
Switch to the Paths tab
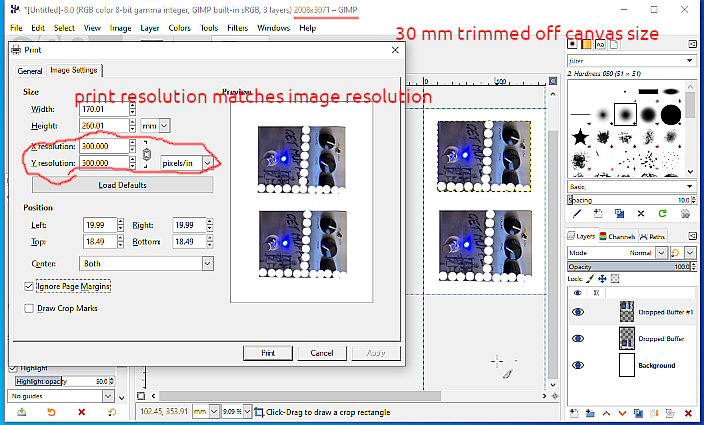click(652, 236)
